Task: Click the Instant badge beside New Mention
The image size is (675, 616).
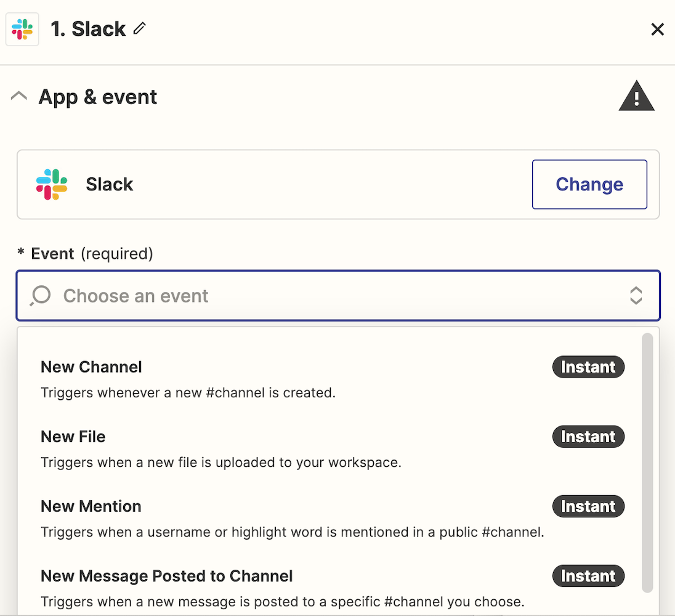Action: coord(588,506)
